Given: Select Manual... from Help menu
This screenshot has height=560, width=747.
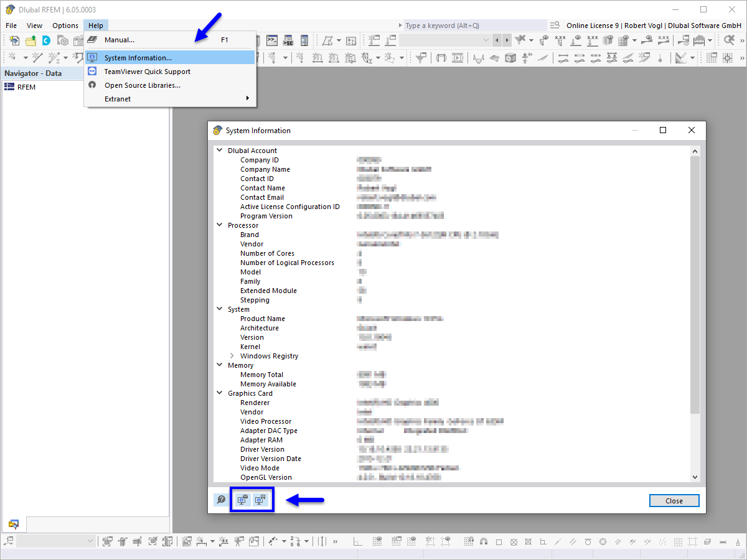Looking at the screenshot, I should point(170,40).
